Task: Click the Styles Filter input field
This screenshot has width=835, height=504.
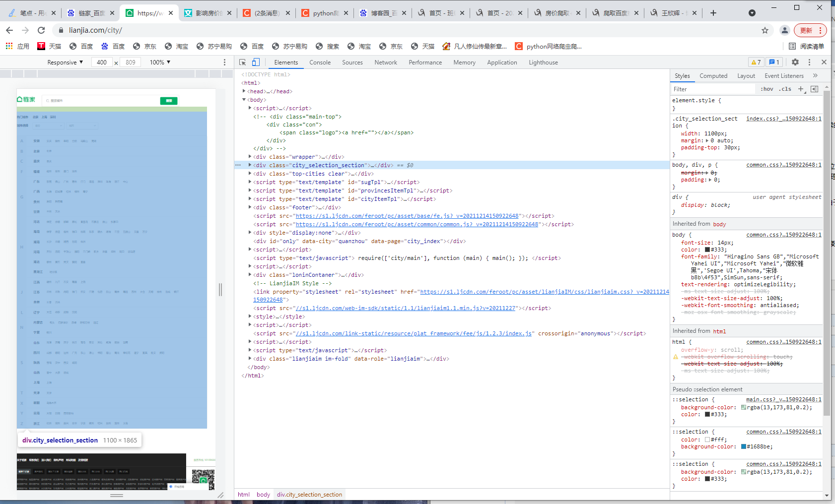Action: click(x=713, y=89)
